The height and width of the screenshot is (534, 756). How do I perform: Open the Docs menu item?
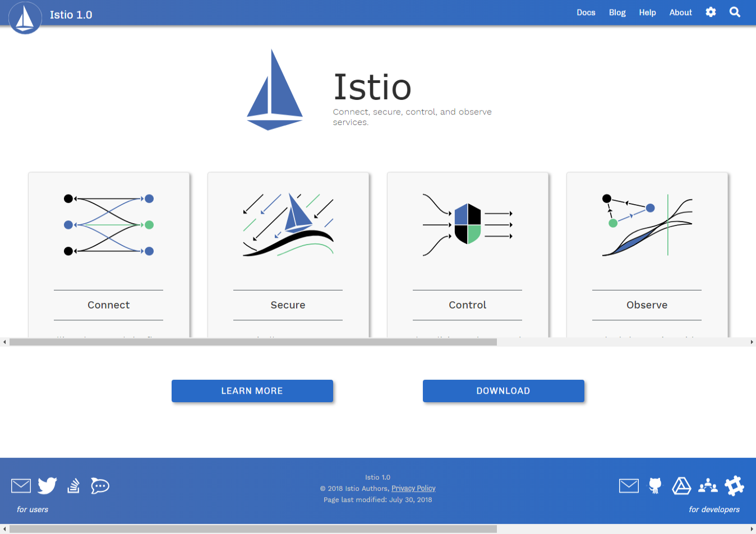[x=586, y=12]
